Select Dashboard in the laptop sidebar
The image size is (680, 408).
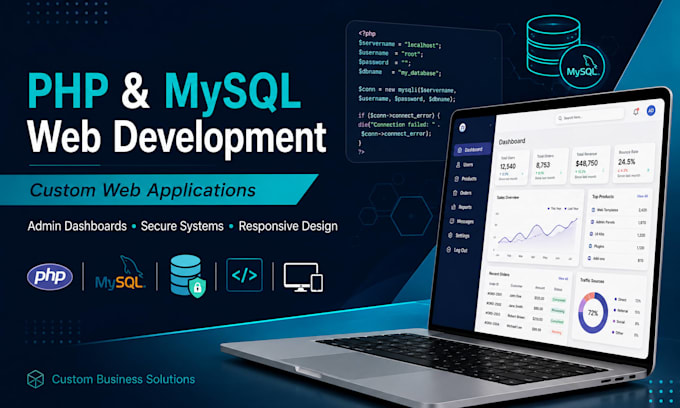point(472,150)
